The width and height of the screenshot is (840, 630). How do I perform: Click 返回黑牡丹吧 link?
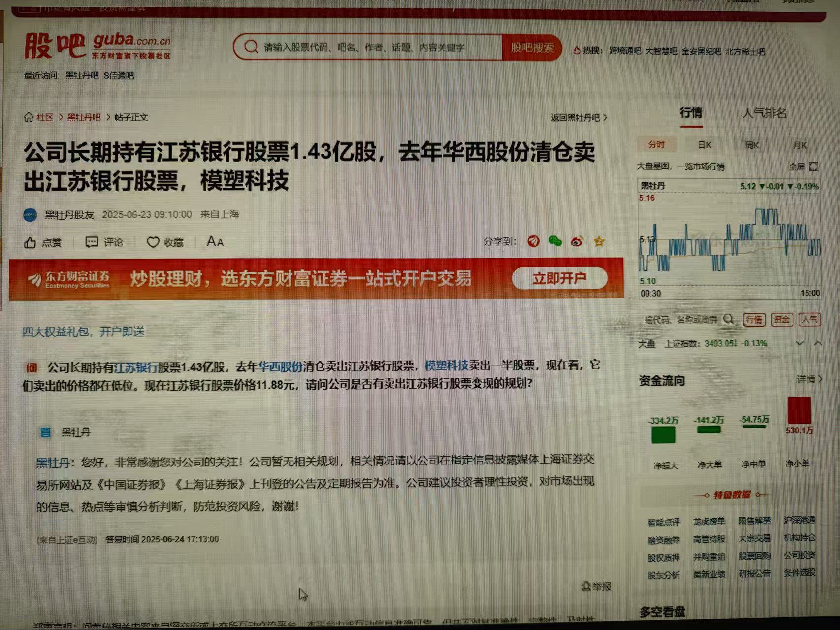point(579,117)
